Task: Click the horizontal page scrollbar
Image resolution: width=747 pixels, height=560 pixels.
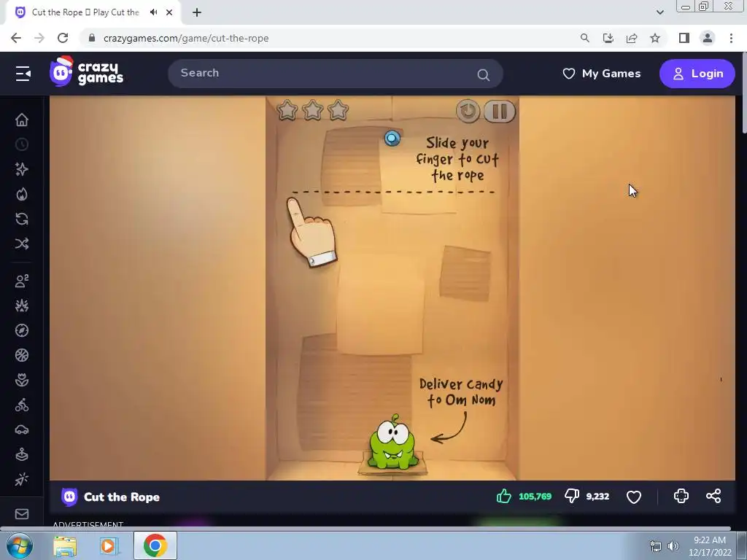Action: (365, 529)
